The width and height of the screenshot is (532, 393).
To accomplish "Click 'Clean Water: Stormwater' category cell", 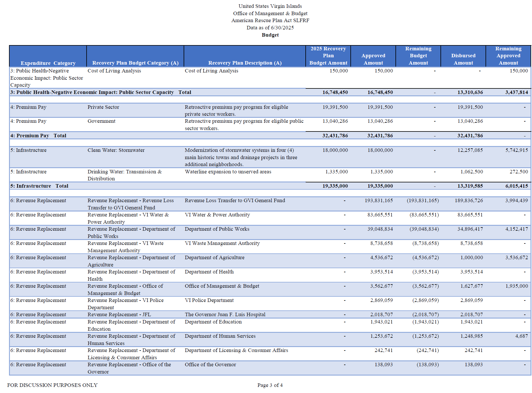I will [x=116, y=150].
